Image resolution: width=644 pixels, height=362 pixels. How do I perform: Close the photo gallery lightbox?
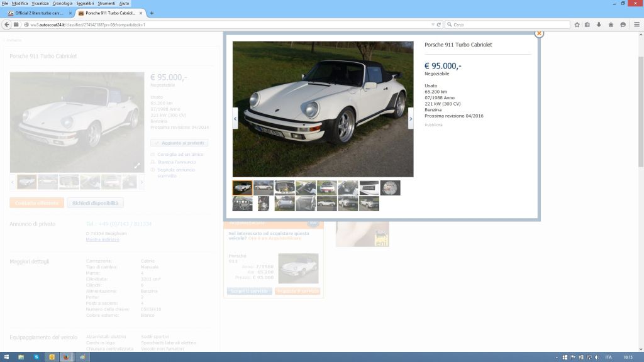(539, 33)
